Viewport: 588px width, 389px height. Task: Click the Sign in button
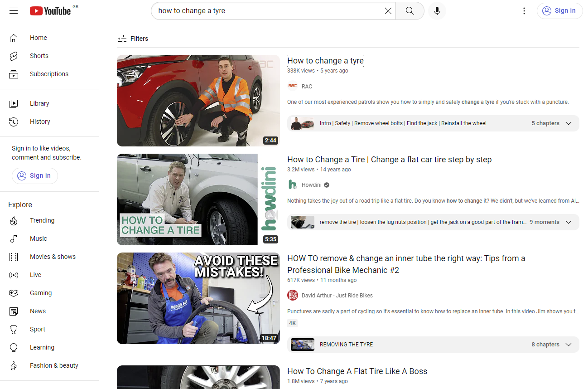[559, 10]
